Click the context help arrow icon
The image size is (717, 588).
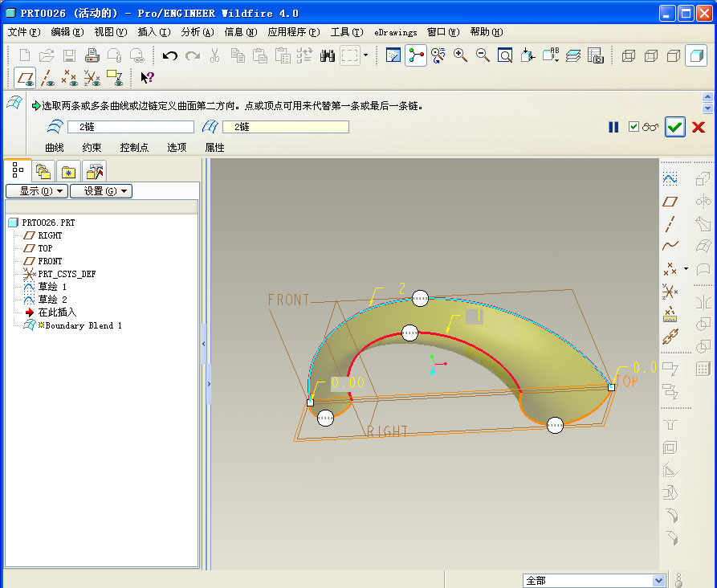[x=147, y=78]
